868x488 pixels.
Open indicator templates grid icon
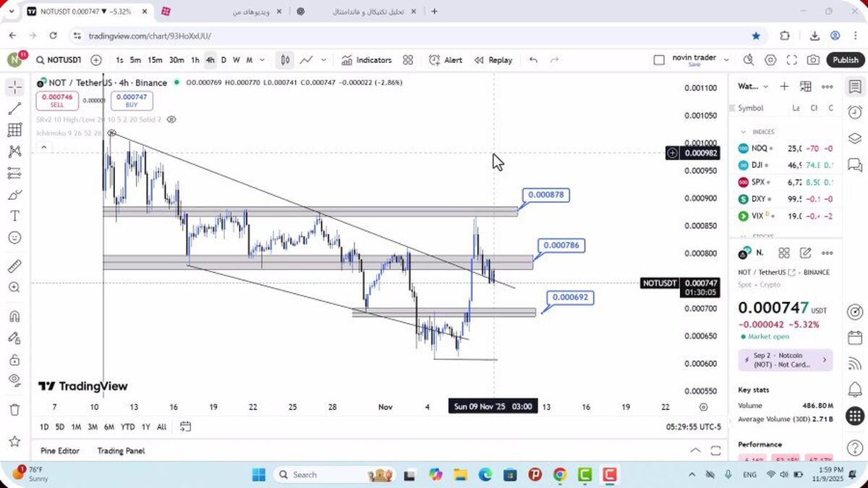pos(408,60)
